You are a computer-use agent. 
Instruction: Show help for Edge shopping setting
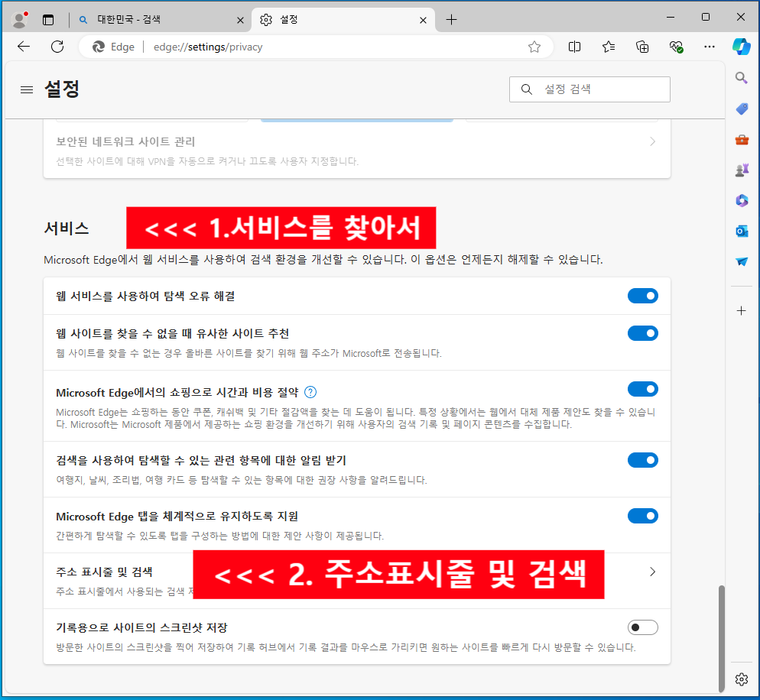point(310,392)
